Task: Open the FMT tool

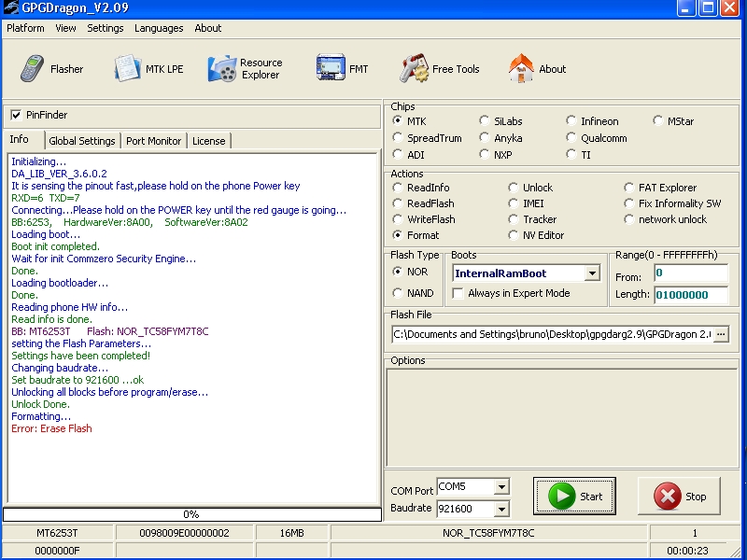Action: click(x=342, y=69)
